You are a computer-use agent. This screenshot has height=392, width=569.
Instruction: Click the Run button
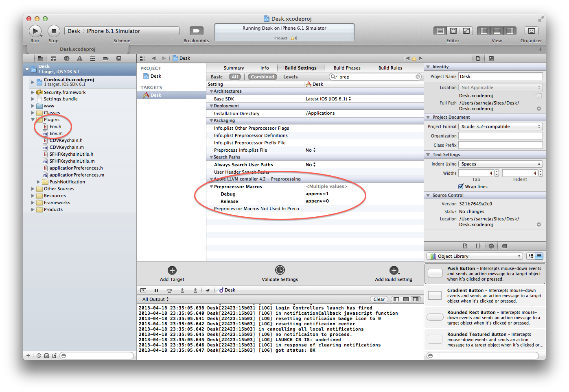tap(35, 31)
